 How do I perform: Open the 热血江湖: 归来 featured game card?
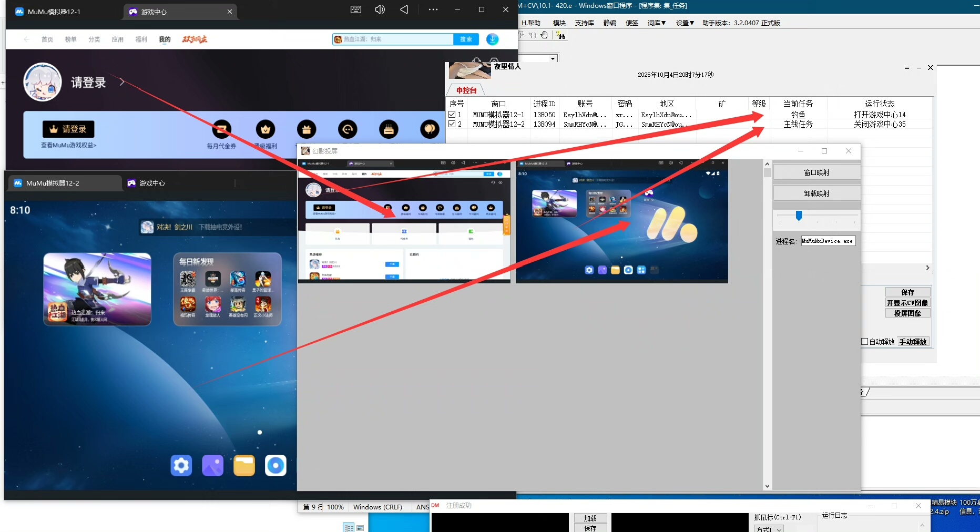pos(97,289)
